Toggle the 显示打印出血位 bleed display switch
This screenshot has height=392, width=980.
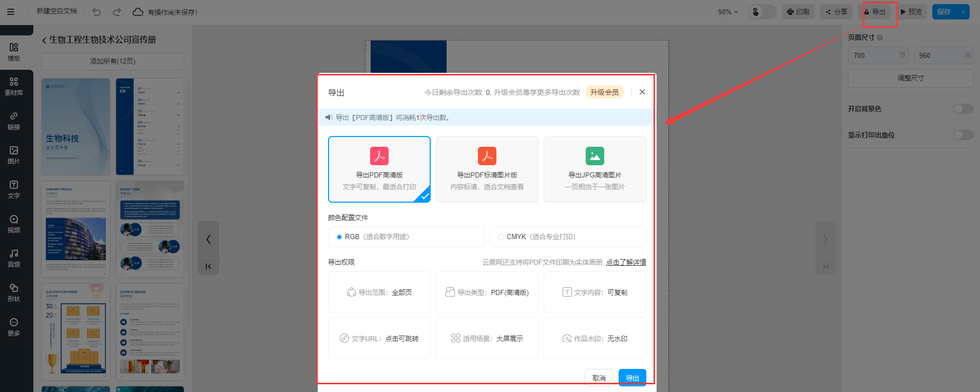(x=963, y=135)
